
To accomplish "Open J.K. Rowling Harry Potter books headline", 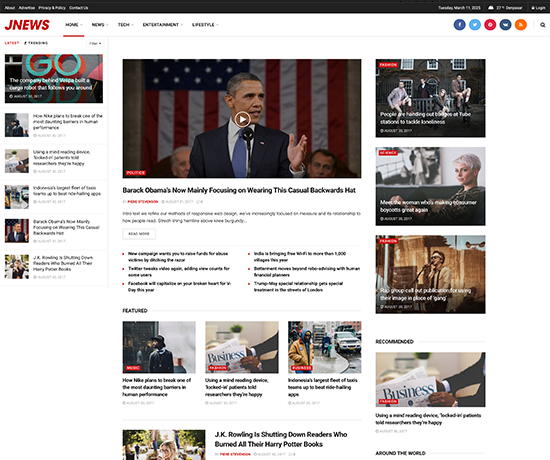I will [281, 439].
